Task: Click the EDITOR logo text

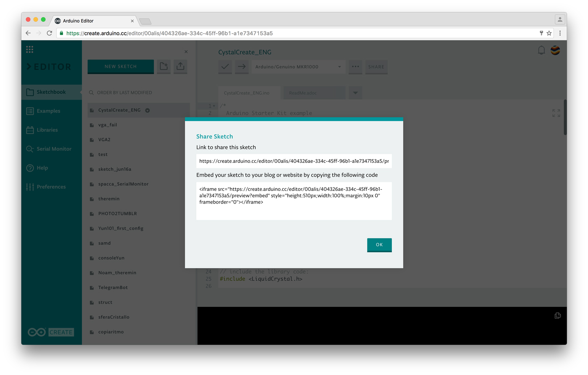Action: 49,67
